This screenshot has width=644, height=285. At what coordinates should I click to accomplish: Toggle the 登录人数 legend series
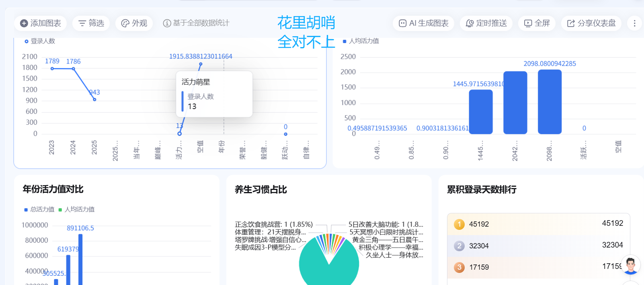(39, 41)
